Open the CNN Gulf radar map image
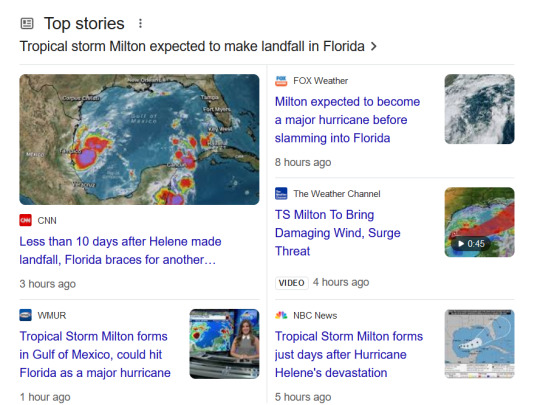 (139, 139)
